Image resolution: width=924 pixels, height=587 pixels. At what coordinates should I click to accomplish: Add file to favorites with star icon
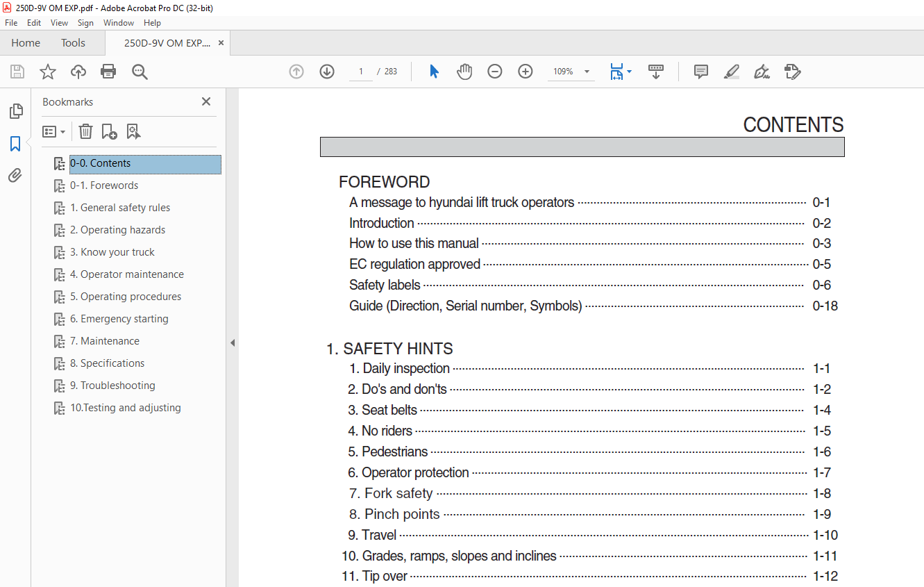click(47, 72)
